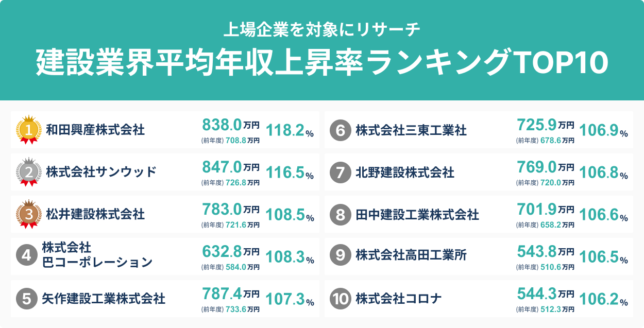Click the gray number 10 badge
Image resolution: width=644 pixels, height=328 pixels.
[340, 299]
